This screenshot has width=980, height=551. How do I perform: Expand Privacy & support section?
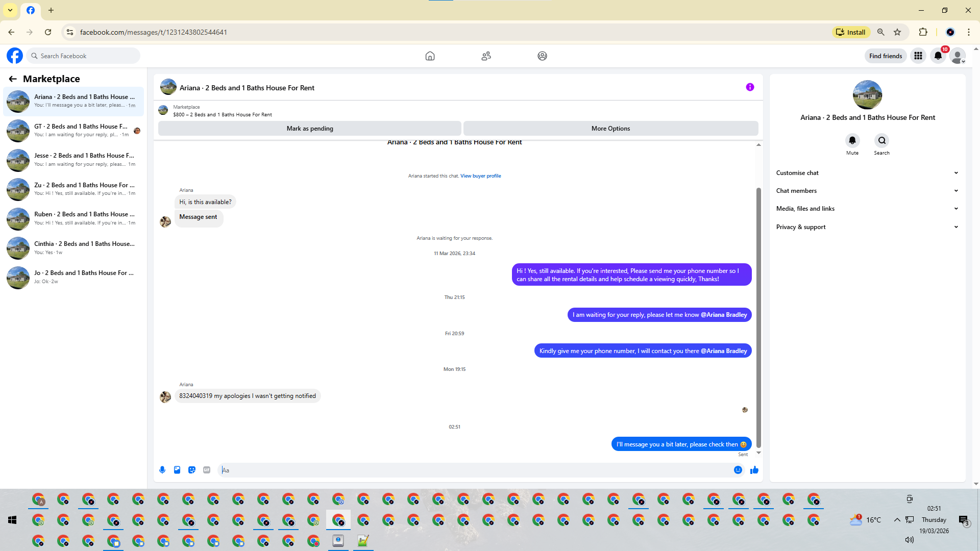pos(867,227)
